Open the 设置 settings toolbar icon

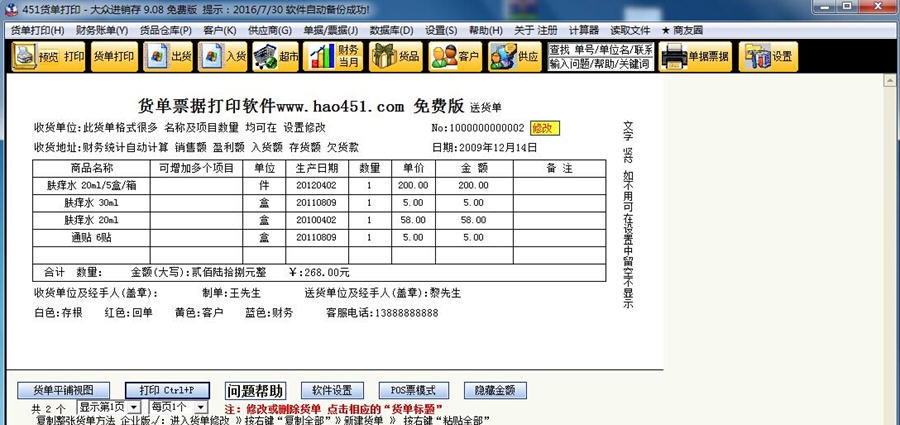pos(768,56)
